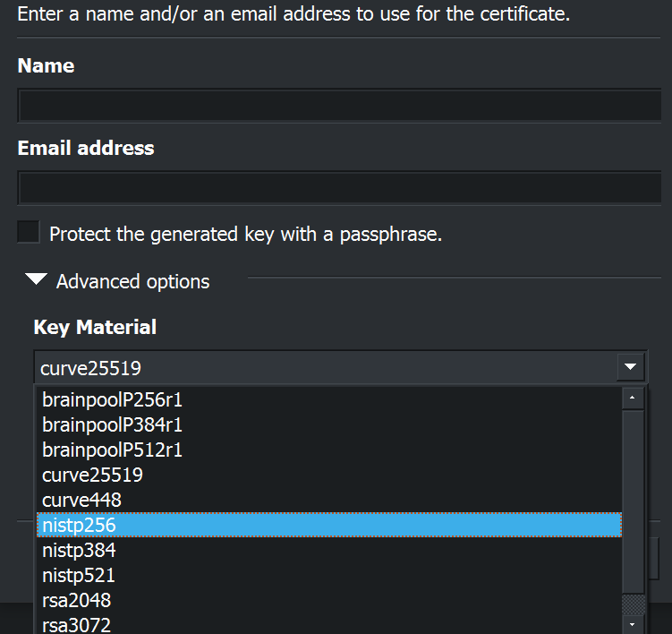This screenshot has width=672, height=634.
Task: Click the Key Material combo box
Action: 322,367
